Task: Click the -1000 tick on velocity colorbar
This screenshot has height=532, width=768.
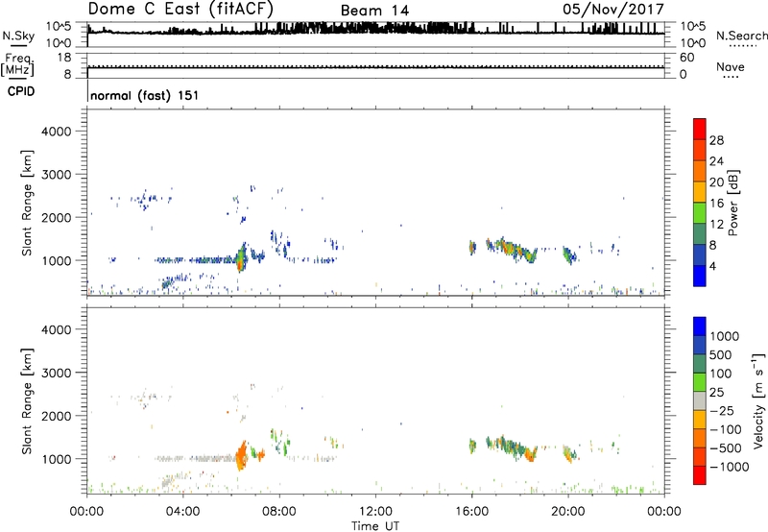Action: point(729,467)
